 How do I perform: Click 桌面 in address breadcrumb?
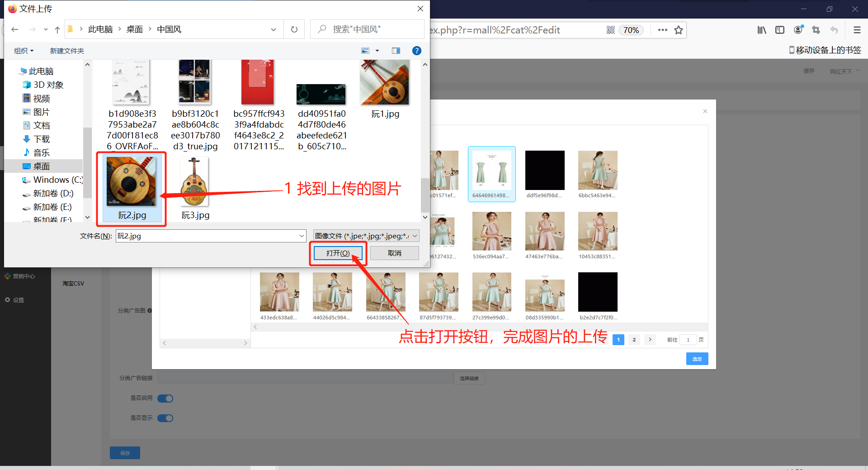click(x=135, y=29)
